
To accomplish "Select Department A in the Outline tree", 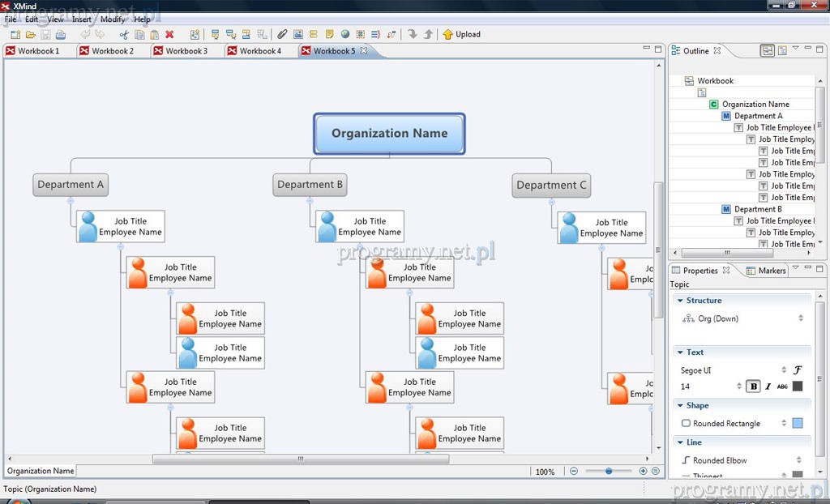I will [758, 116].
